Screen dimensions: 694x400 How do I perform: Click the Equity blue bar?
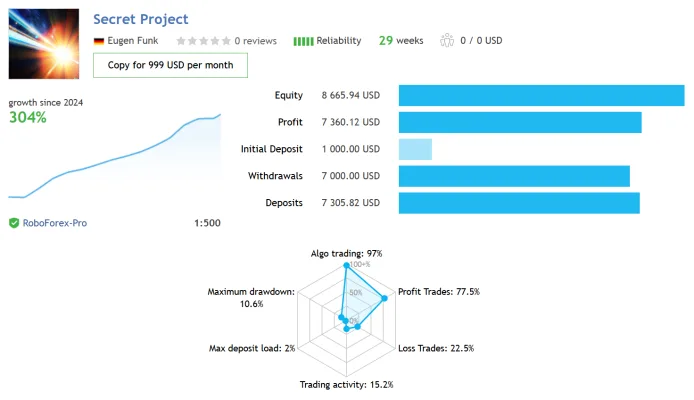541,96
